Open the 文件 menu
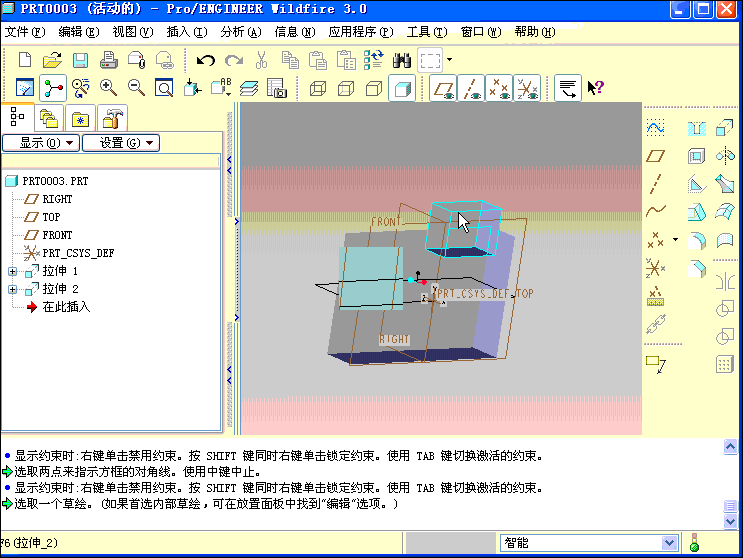Viewport: 743px width, 558px height. point(25,32)
